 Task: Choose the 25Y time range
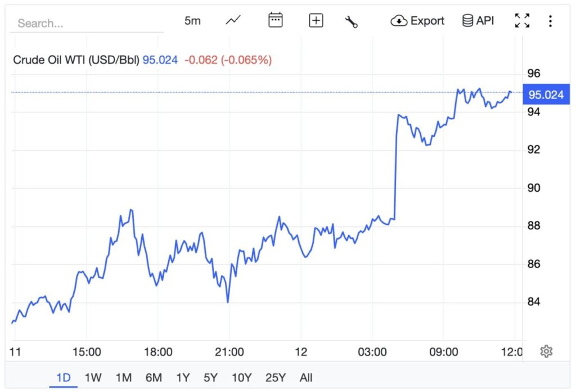click(x=275, y=377)
